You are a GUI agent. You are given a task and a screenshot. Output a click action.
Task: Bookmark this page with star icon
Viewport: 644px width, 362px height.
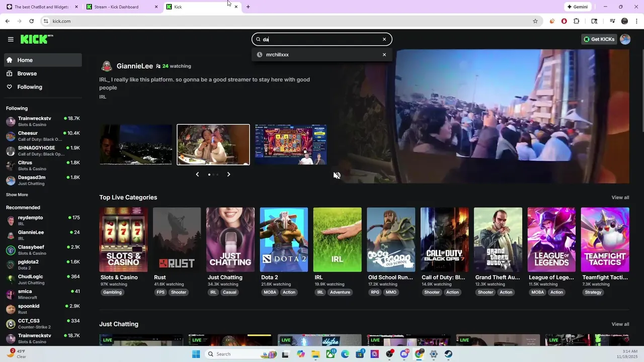point(535,21)
